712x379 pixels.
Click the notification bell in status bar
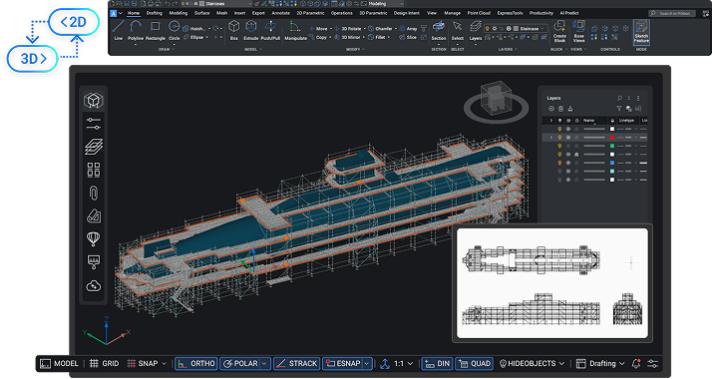click(x=636, y=364)
